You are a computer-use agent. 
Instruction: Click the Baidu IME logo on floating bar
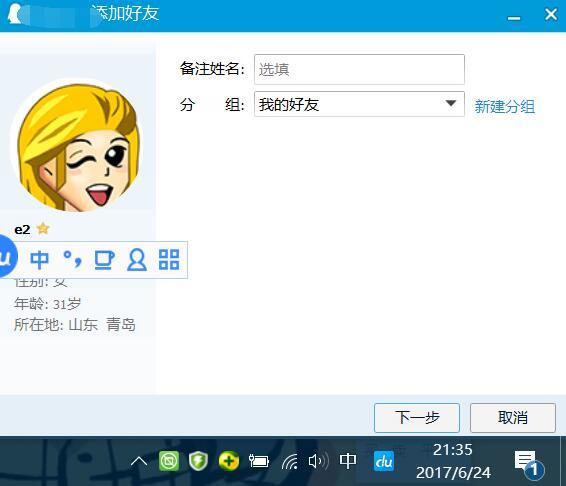(x=7, y=256)
